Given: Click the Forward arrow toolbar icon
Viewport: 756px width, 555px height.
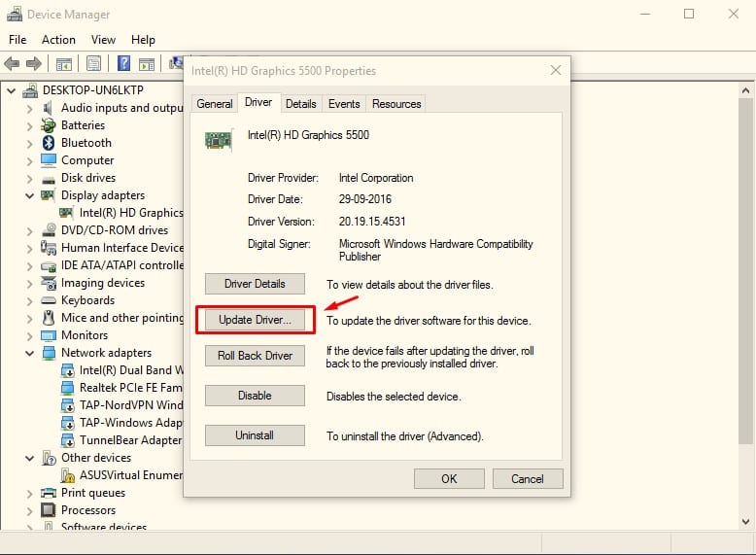Looking at the screenshot, I should click(33, 63).
